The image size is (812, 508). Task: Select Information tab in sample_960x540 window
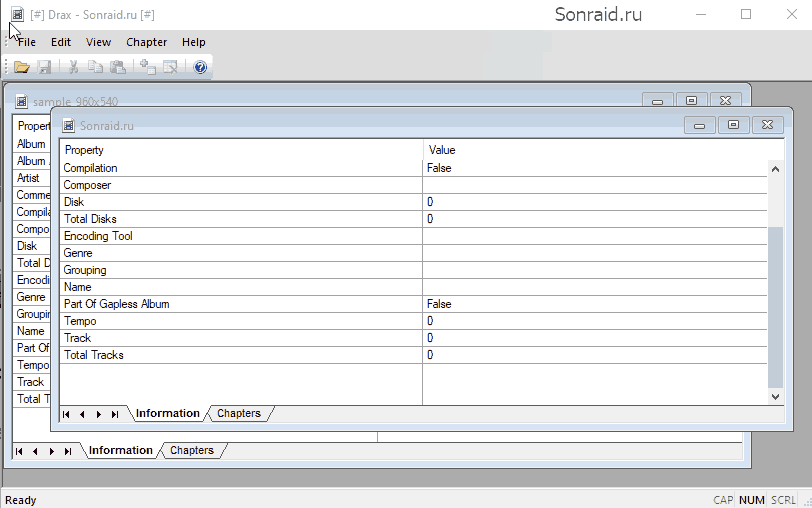[121, 451]
